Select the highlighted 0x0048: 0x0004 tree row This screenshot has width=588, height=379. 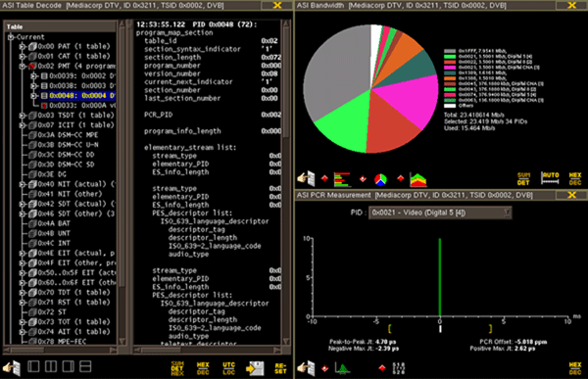pos(77,96)
